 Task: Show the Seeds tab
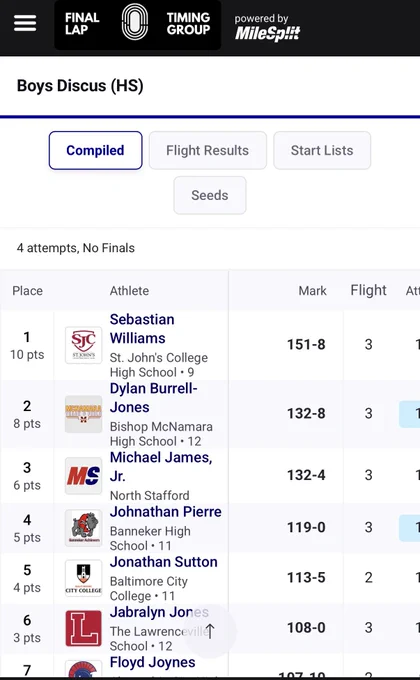(x=210, y=195)
